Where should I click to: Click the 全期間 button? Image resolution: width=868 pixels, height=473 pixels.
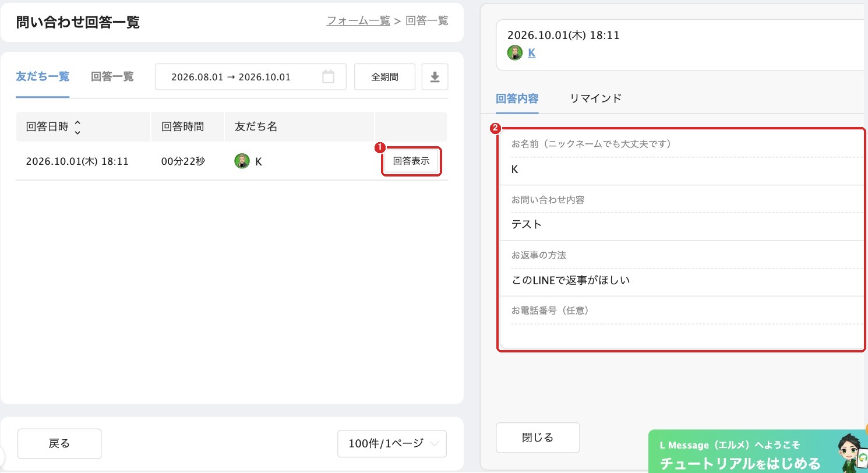pos(384,77)
